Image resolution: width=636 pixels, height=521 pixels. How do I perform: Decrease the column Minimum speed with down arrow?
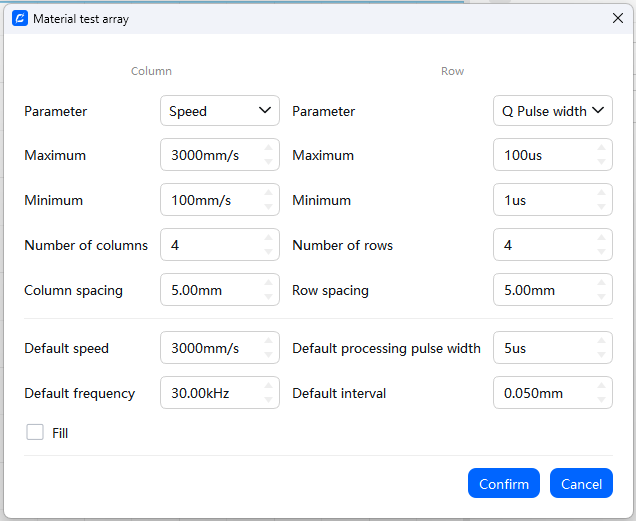point(268,206)
